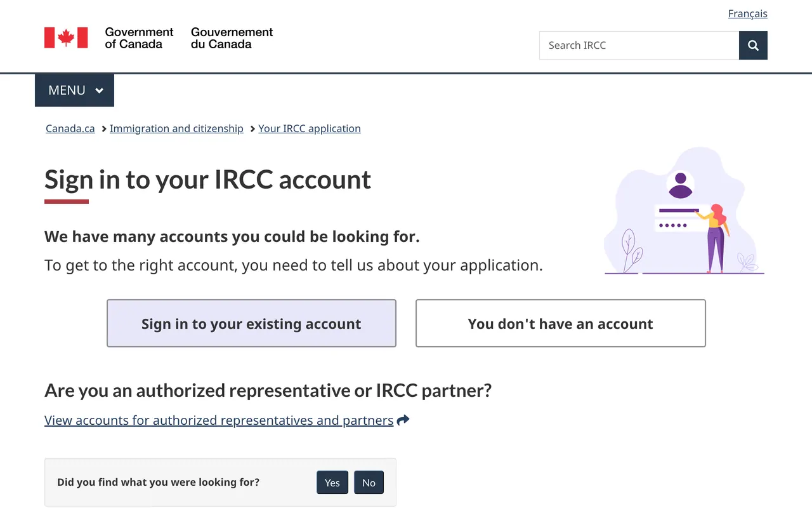Open the Canada.ca breadcrumb link
Viewport: 812px width, 508px height.
[70, 128]
